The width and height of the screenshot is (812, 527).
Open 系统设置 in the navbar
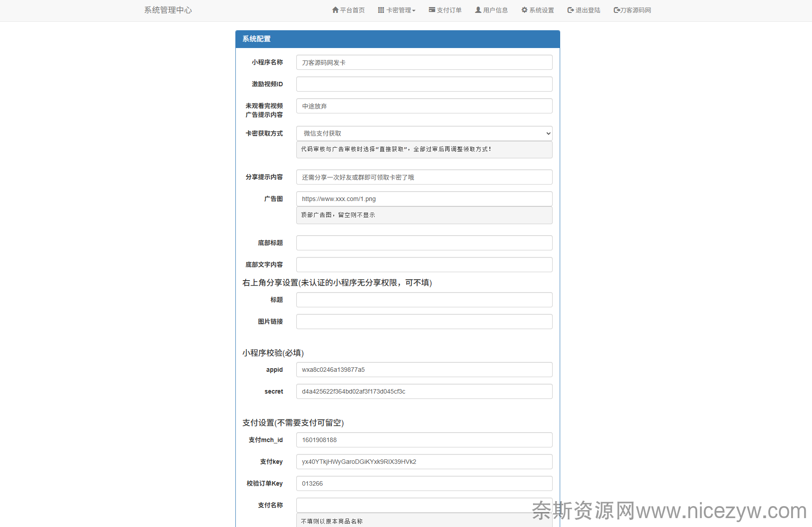[538, 10]
